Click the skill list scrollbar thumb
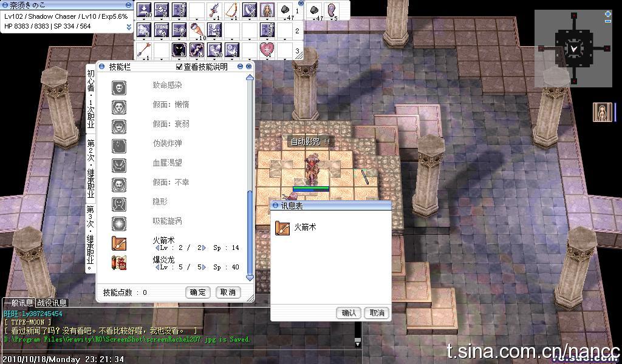Viewport: 622px width, 364px height. (250, 232)
